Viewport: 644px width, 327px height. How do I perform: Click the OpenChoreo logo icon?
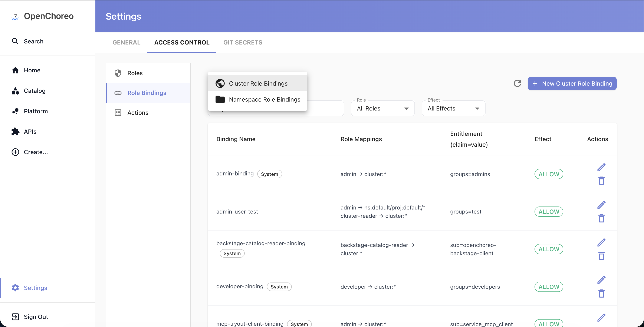click(x=15, y=16)
